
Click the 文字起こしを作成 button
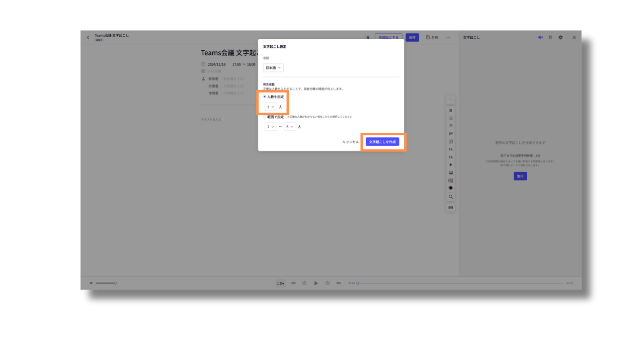click(382, 142)
